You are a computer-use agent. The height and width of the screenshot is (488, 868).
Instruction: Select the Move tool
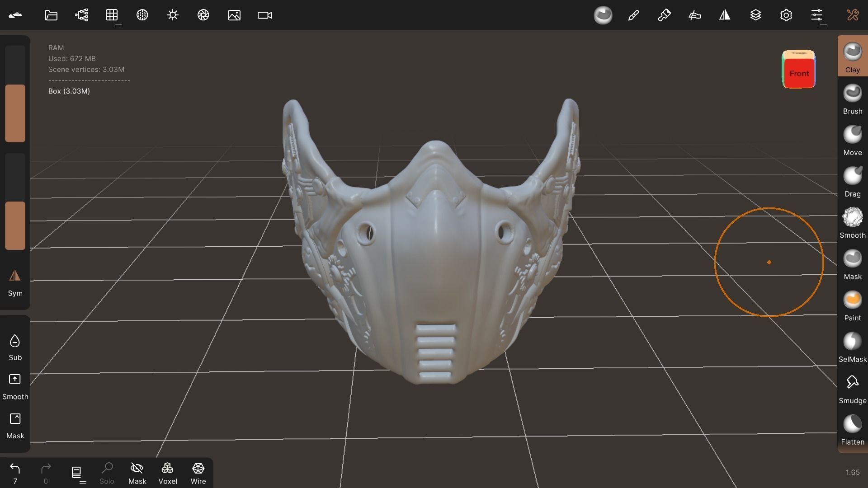pyautogui.click(x=853, y=141)
